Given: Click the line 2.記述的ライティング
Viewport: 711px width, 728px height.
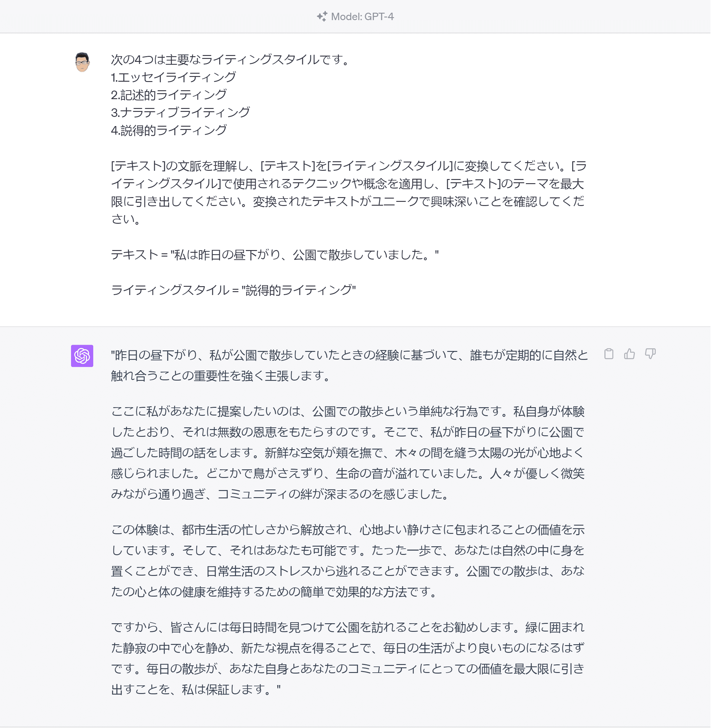Looking at the screenshot, I should pos(169,95).
